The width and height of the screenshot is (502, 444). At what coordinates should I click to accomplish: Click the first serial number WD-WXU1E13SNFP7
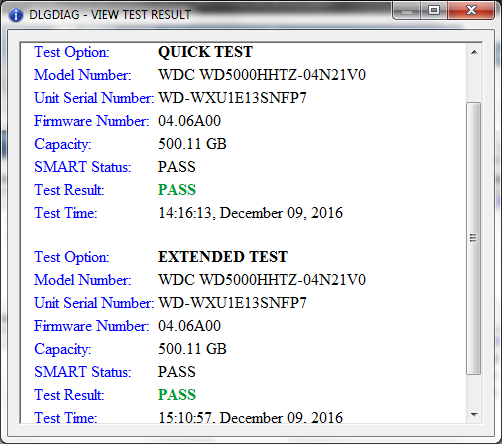point(232,98)
